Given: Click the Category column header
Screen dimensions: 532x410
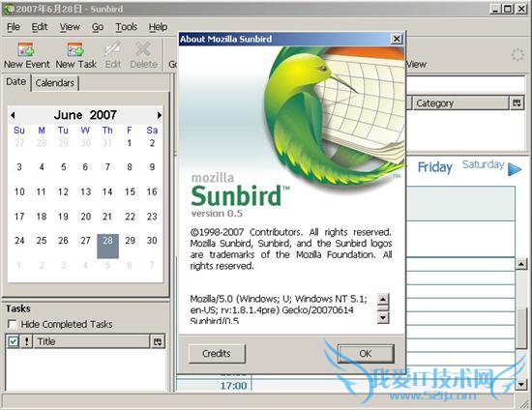Looking at the screenshot, I should click(x=460, y=103).
